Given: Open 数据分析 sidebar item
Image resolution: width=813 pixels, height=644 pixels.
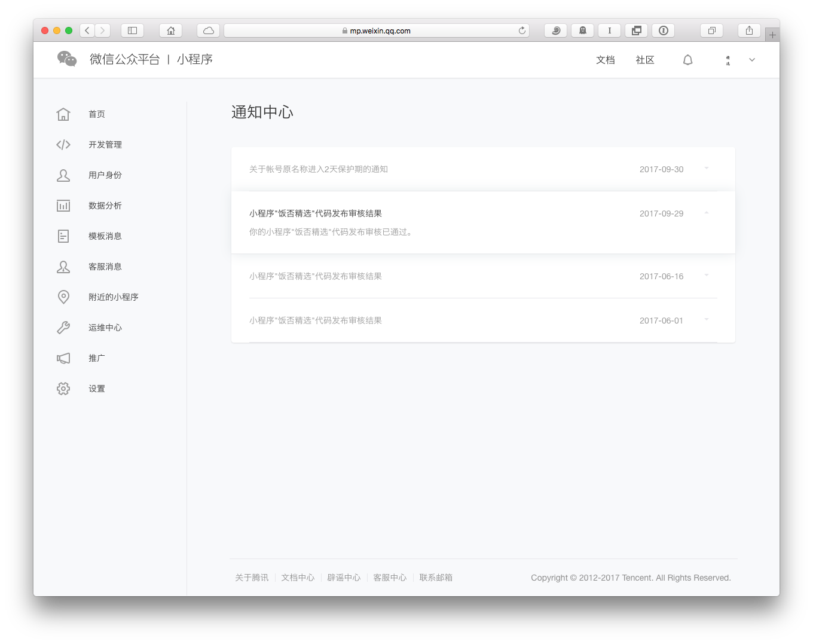Looking at the screenshot, I should 105,206.
